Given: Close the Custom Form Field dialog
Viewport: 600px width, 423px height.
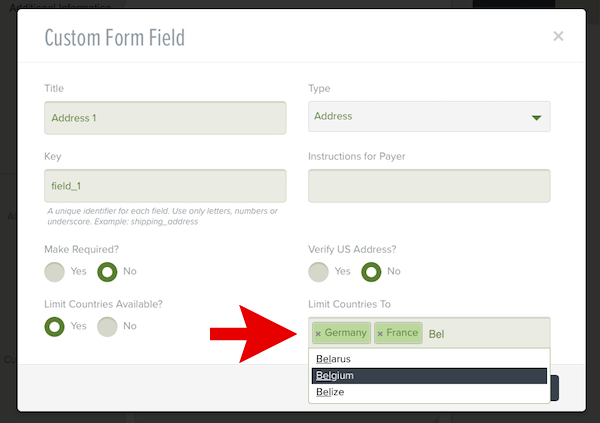Looking at the screenshot, I should tap(558, 37).
